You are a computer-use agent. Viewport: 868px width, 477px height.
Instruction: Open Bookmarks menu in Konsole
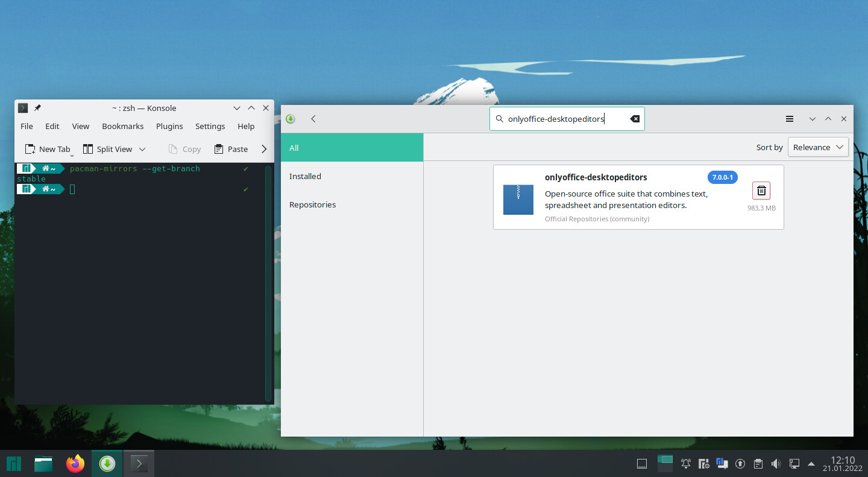click(123, 126)
